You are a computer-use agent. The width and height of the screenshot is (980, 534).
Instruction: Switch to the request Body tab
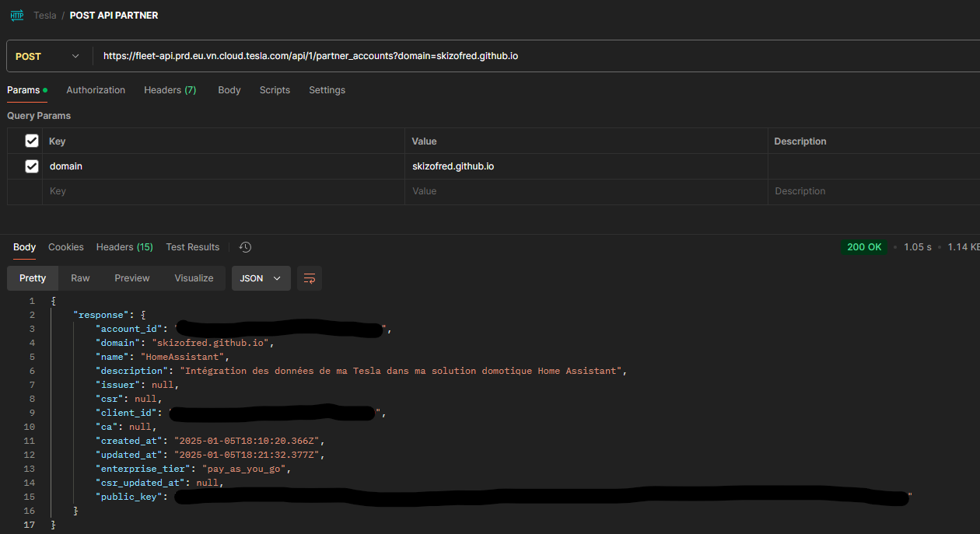(229, 90)
